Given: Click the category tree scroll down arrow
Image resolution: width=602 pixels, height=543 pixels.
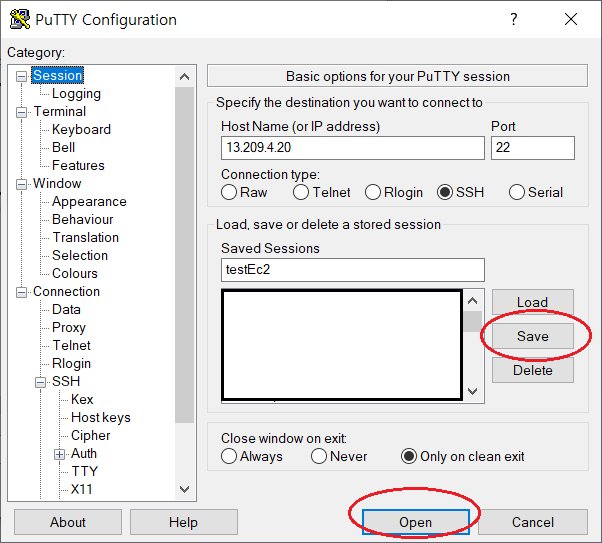Looking at the screenshot, I should (x=184, y=489).
